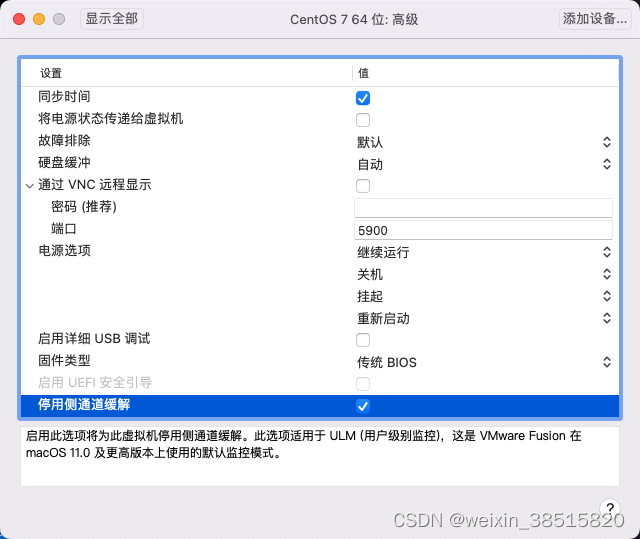Open the 重新启动 power option dropdown
640x539 pixels.
pyautogui.click(x=484, y=318)
